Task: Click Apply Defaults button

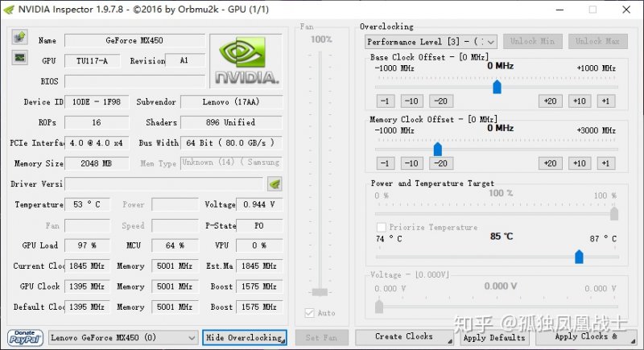Action: [494, 337]
